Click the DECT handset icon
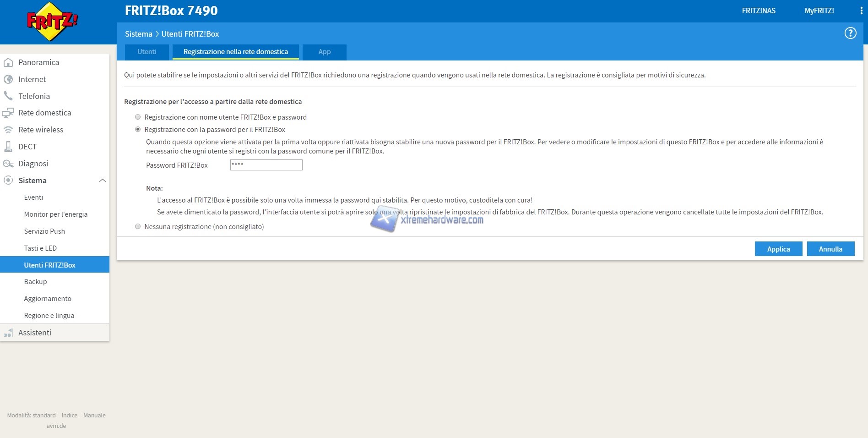This screenshot has width=868, height=438. coord(8,147)
